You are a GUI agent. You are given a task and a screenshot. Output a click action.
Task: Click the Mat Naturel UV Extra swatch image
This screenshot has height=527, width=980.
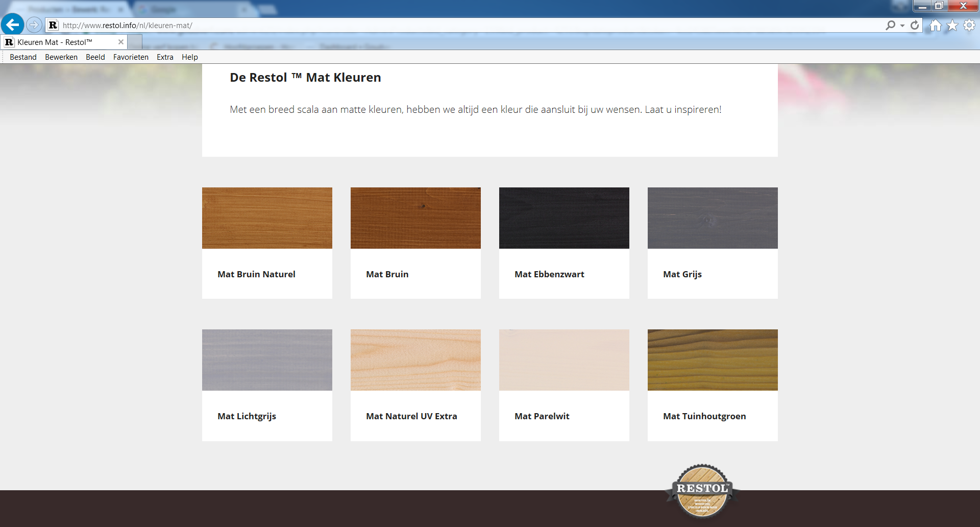pos(415,360)
